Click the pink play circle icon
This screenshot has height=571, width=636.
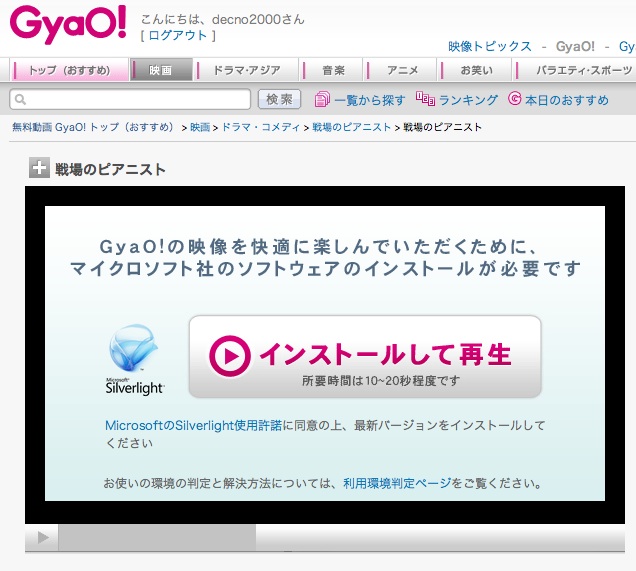click(230, 356)
